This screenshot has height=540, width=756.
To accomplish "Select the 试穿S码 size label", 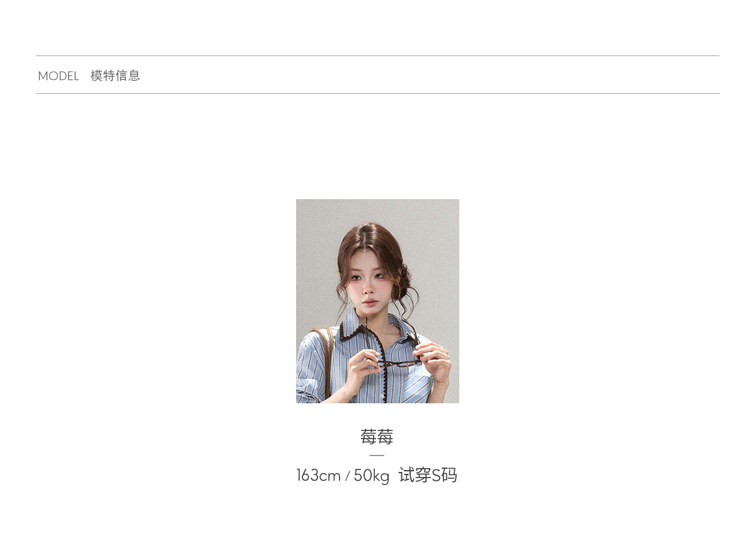I will coord(428,475).
